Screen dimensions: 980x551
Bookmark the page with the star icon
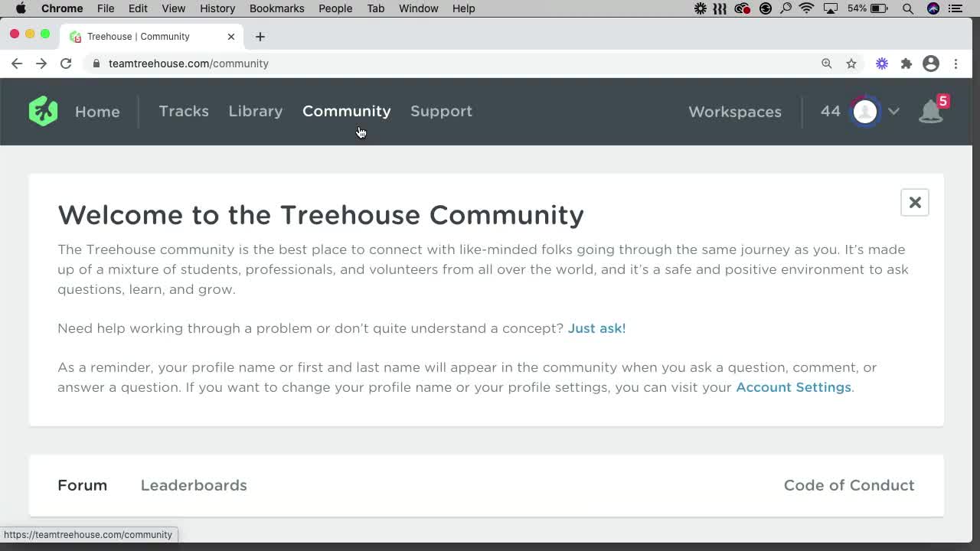pos(851,64)
